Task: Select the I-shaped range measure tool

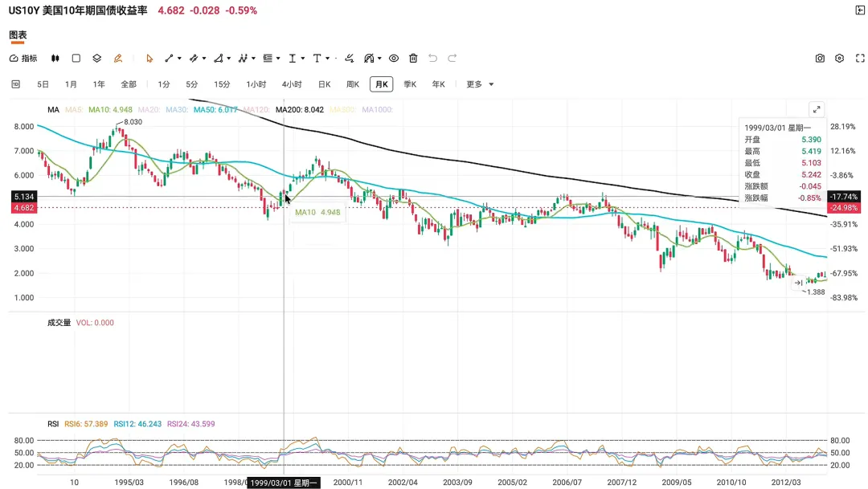Action: 293,58
